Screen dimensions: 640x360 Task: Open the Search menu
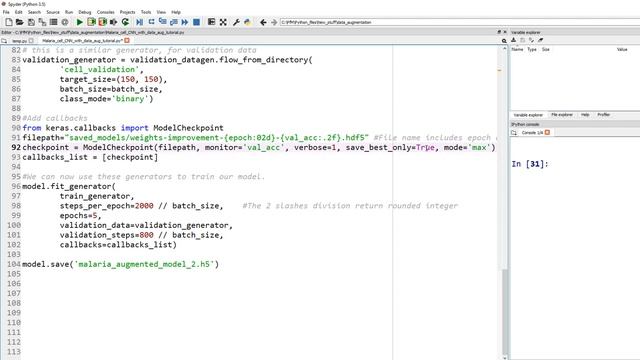[34, 12]
